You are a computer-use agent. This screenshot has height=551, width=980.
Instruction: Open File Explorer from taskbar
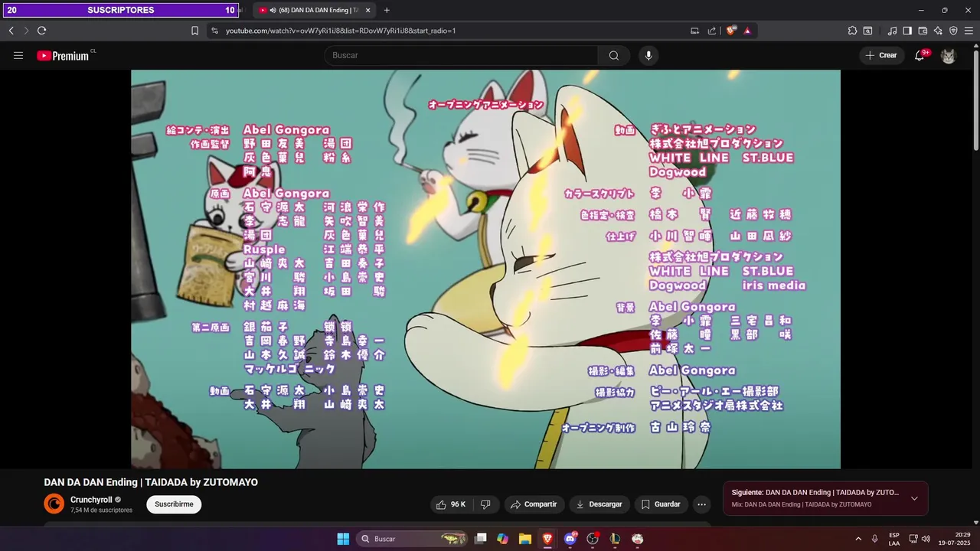click(x=524, y=539)
